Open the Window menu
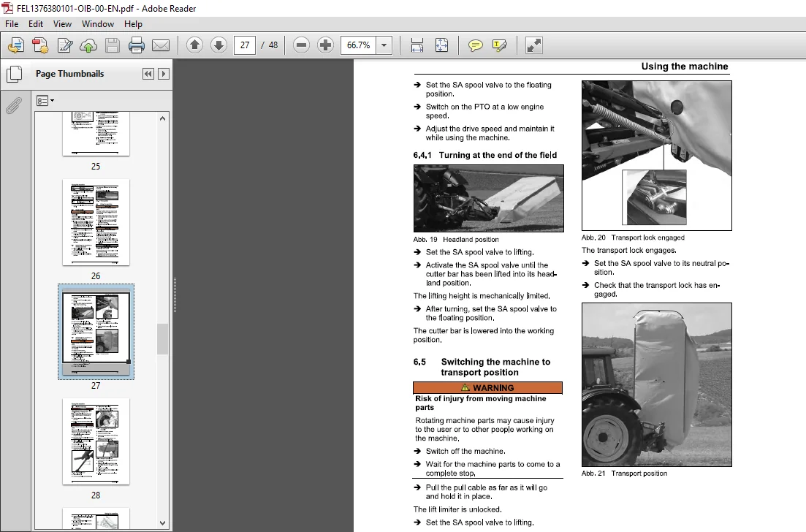The image size is (806, 532). pyautogui.click(x=98, y=24)
